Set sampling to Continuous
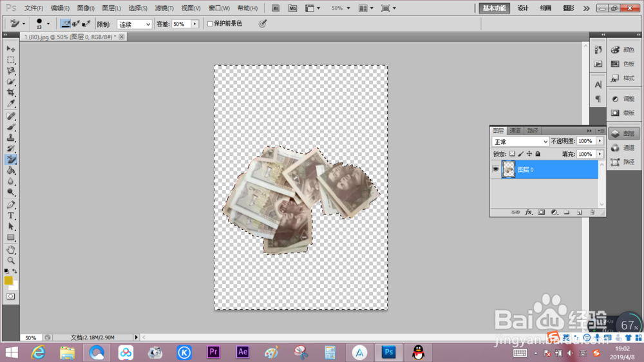 [65, 24]
